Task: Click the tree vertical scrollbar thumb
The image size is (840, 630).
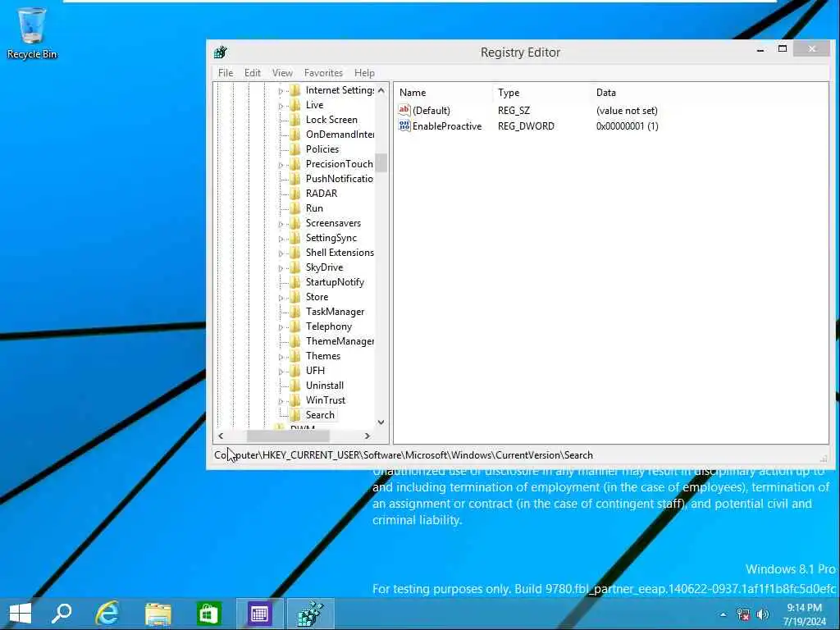Action: click(x=381, y=163)
